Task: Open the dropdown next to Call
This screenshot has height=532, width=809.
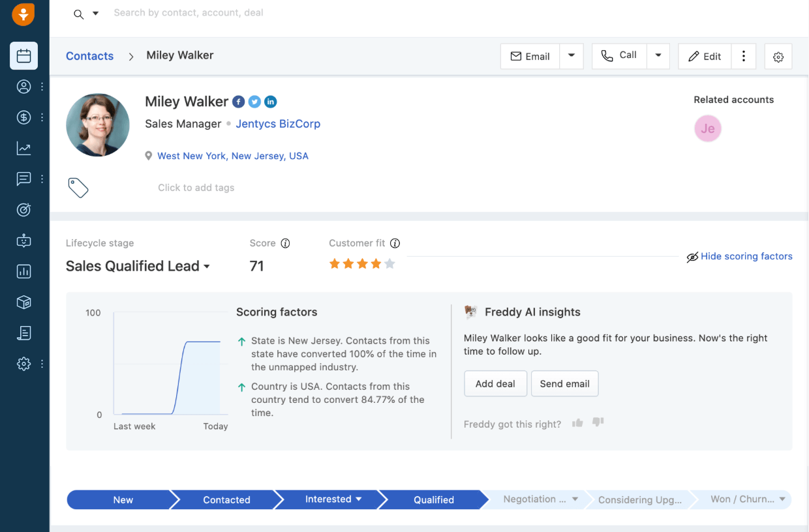Action: coord(658,56)
